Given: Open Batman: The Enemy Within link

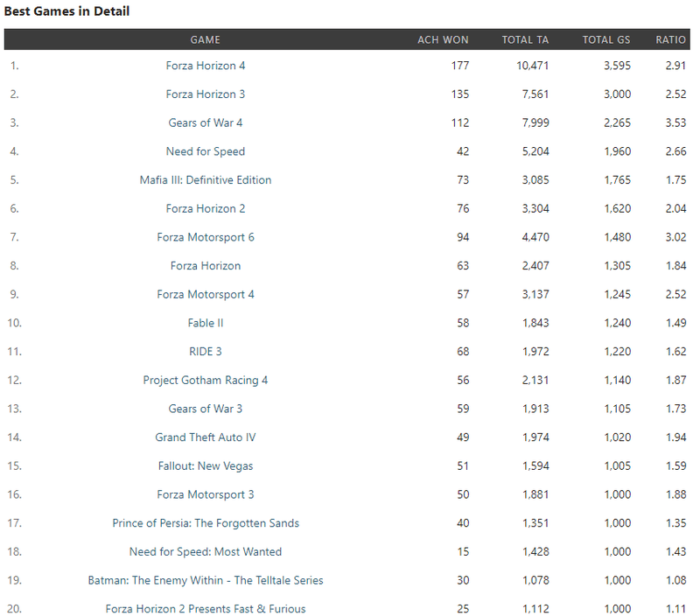Looking at the screenshot, I should (x=206, y=580).
